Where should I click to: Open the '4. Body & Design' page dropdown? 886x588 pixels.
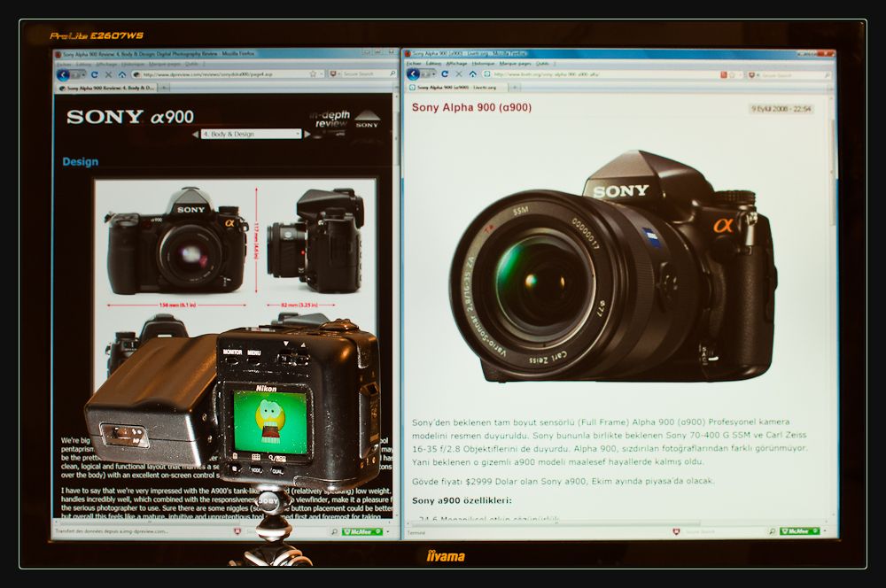pos(252,135)
